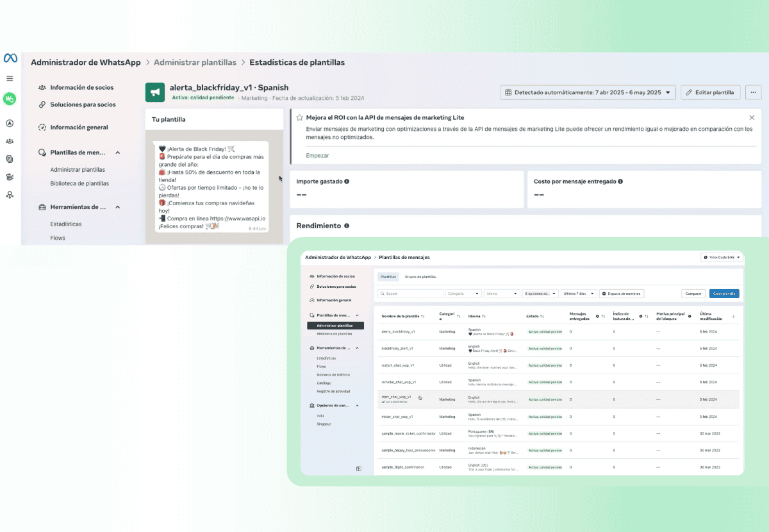This screenshot has width=769, height=532.
Task: Collapse Herramientas section in lower window sidebar
Action: click(358, 348)
